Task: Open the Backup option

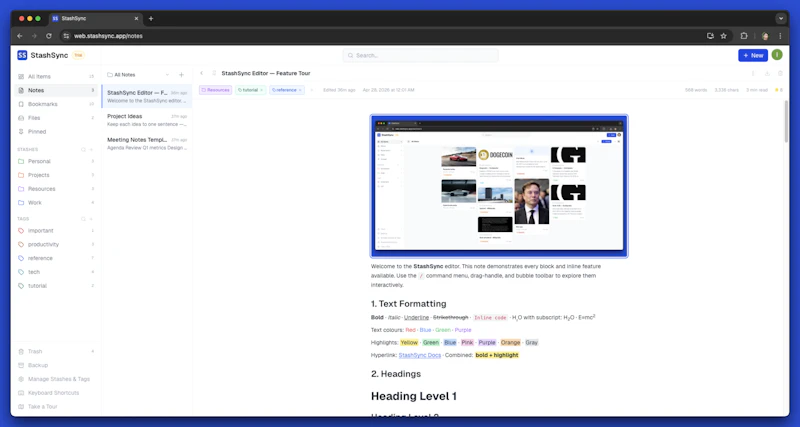Action: [x=56, y=365]
